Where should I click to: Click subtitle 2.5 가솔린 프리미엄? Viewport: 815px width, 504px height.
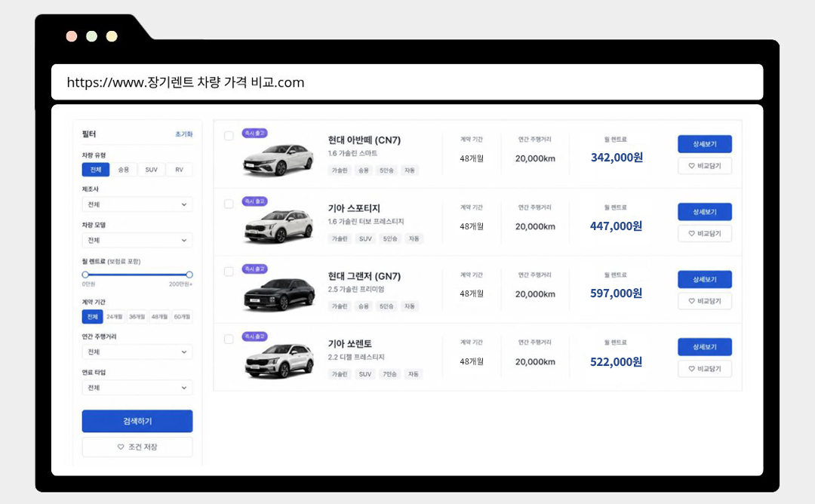(356, 290)
